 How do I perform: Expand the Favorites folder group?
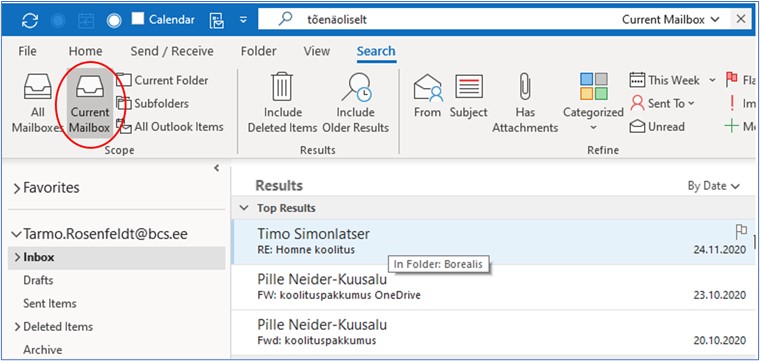click(47, 188)
